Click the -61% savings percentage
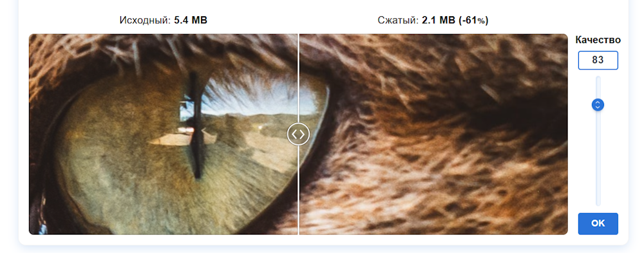 click(473, 20)
